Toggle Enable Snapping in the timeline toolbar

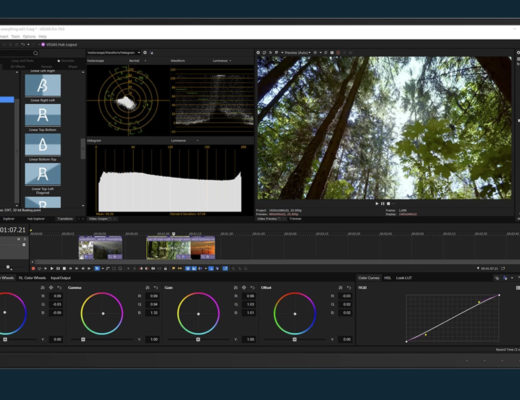[x=188, y=268]
